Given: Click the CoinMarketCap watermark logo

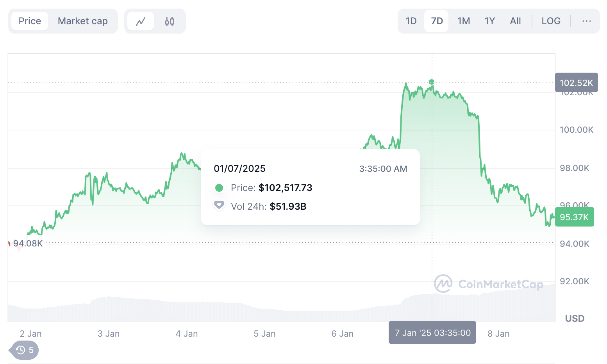Looking at the screenshot, I should [489, 284].
